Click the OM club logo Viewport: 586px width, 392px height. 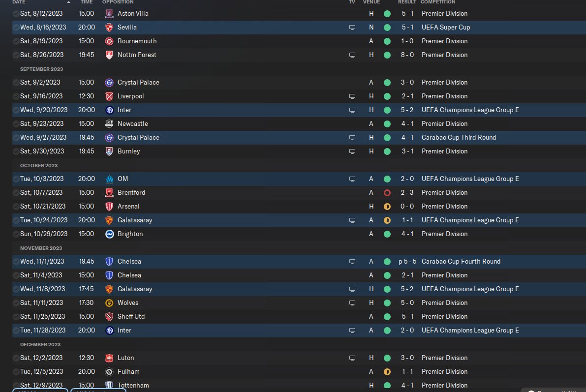click(x=109, y=179)
